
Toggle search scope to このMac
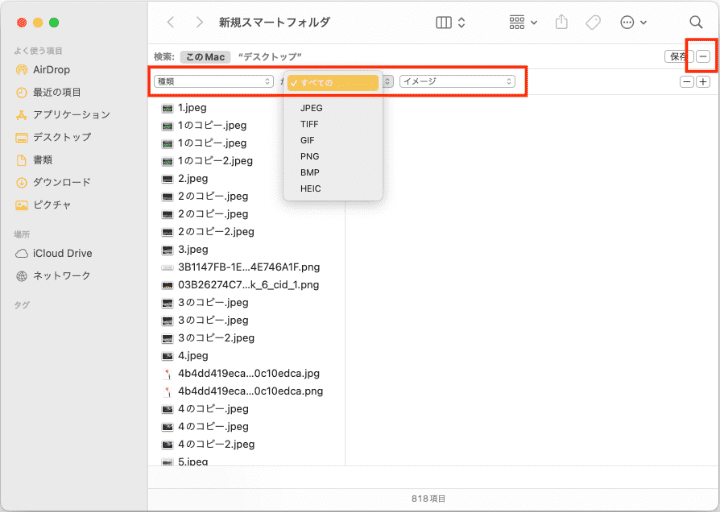tap(206, 57)
